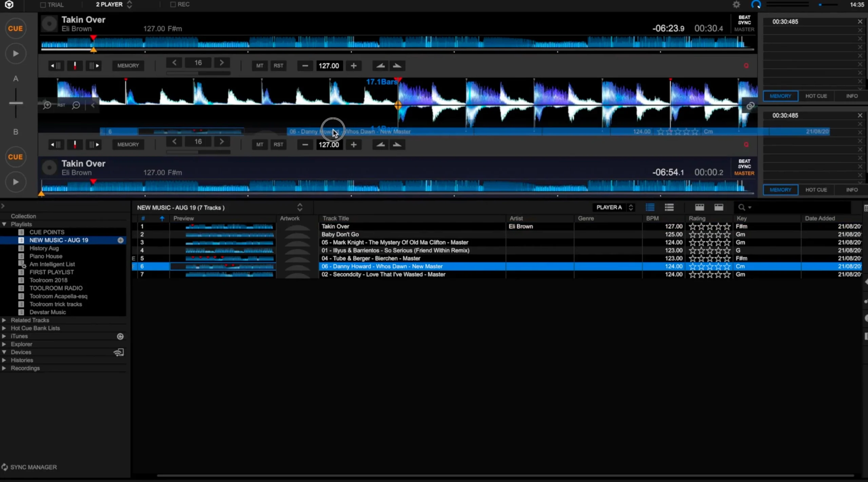Select the lower INFO tab

point(851,190)
